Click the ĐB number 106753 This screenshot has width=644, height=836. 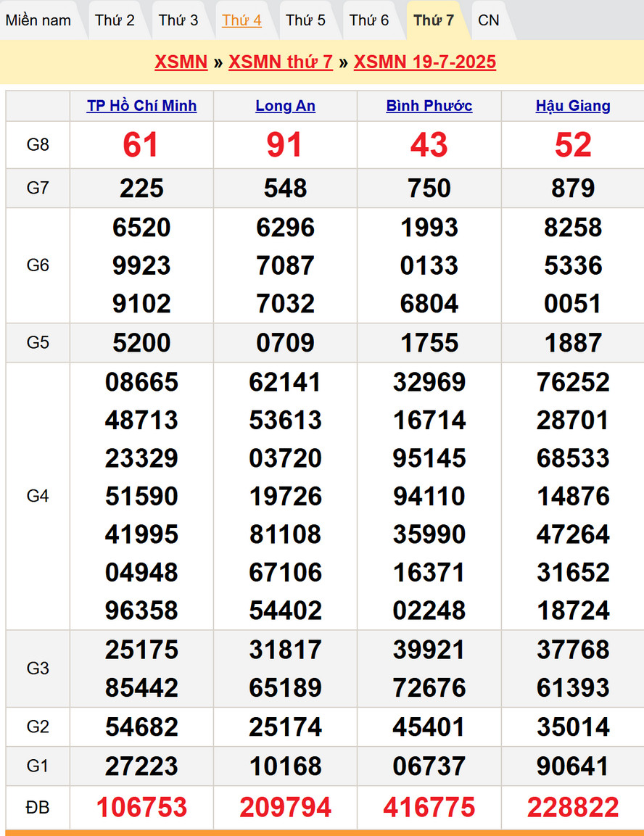point(141,807)
